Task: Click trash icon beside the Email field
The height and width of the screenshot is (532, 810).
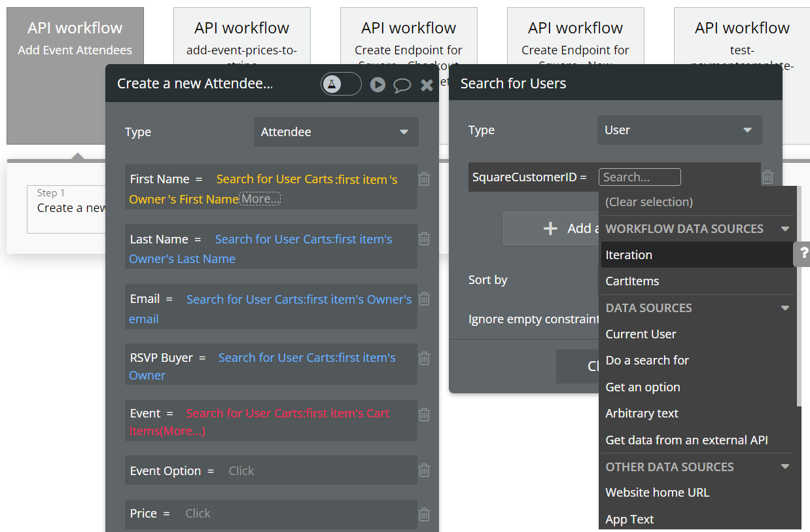Action: pyautogui.click(x=424, y=298)
